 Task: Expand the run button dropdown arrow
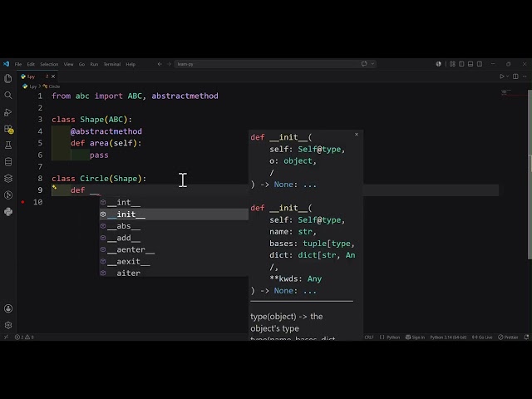[508, 76]
